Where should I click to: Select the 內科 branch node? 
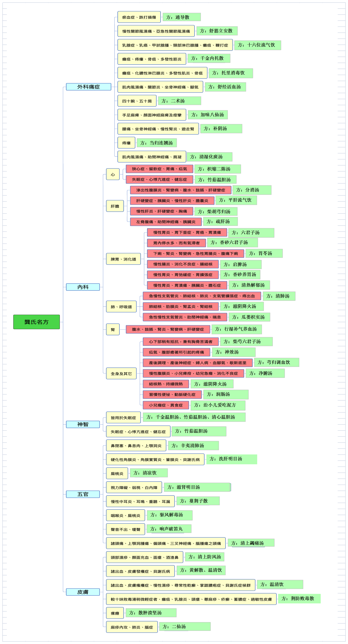click(83, 287)
